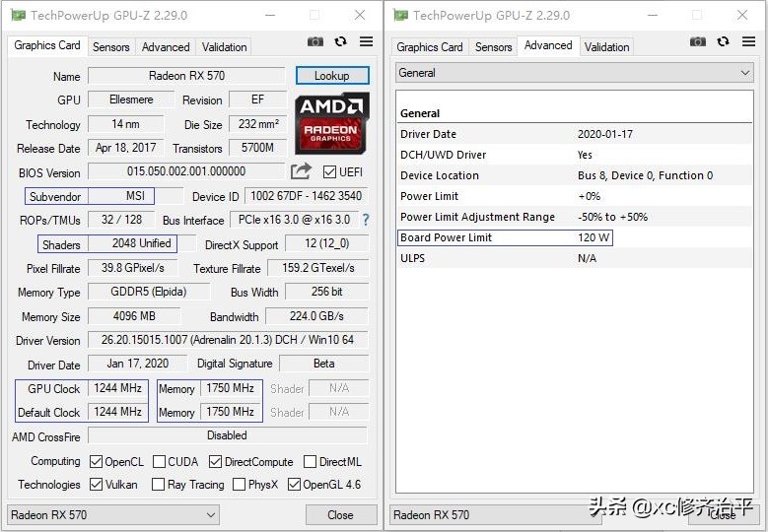The height and width of the screenshot is (532, 768).
Task: Click the Power Limit +0% row
Action: [x=575, y=197]
